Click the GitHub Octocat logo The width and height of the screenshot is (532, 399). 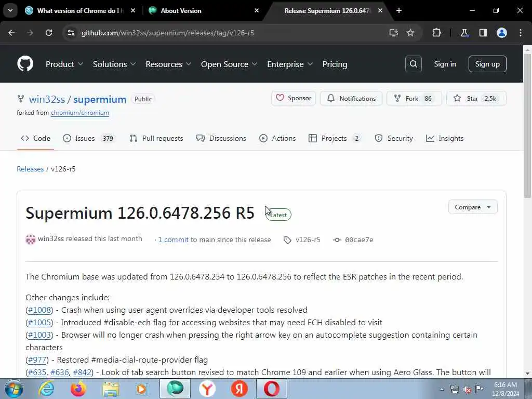25,64
